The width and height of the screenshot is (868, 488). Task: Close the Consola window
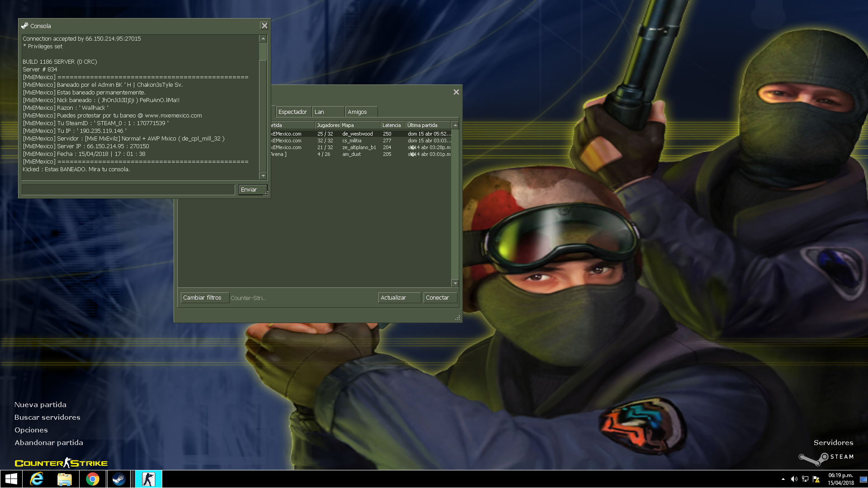[x=264, y=26]
